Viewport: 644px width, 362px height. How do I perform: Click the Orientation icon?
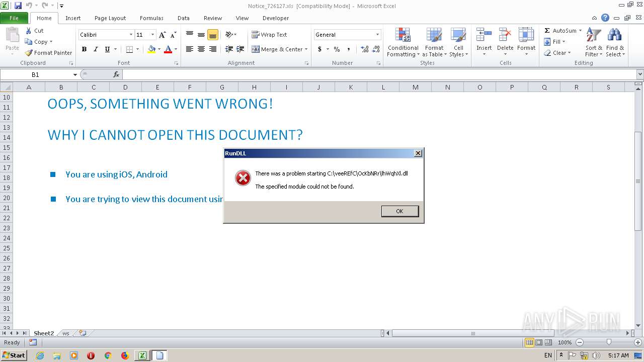click(x=229, y=35)
